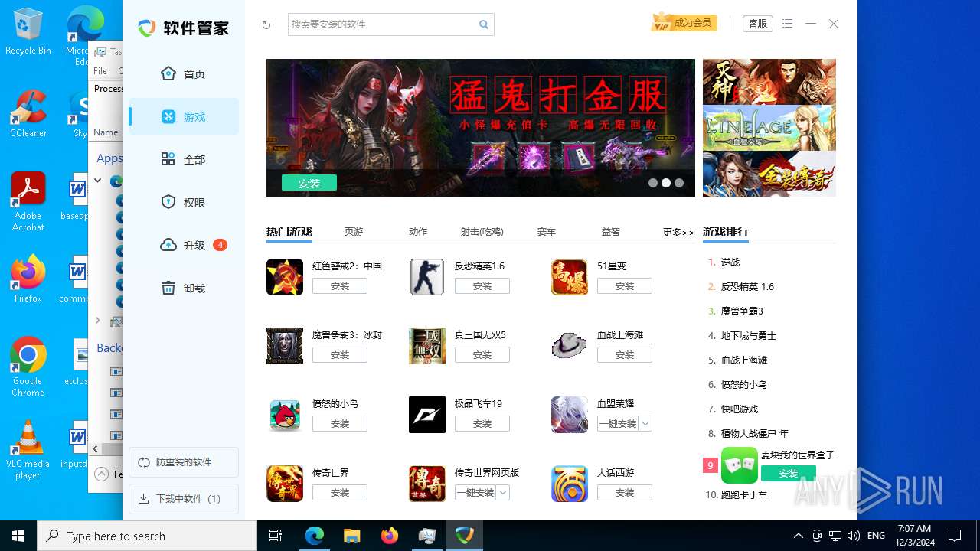The height and width of the screenshot is (551, 980).
Task: Switch to 赛车 tab
Action: pyautogui.click(x=547, y=232)
